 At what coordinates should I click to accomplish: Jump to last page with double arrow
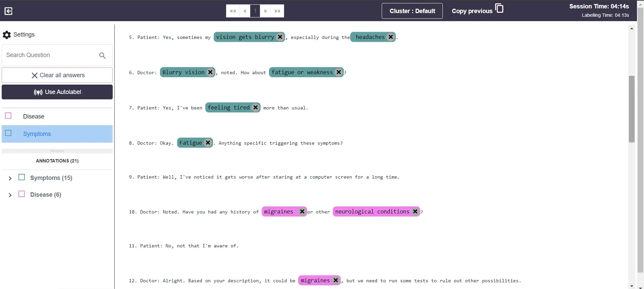[277, 11]
